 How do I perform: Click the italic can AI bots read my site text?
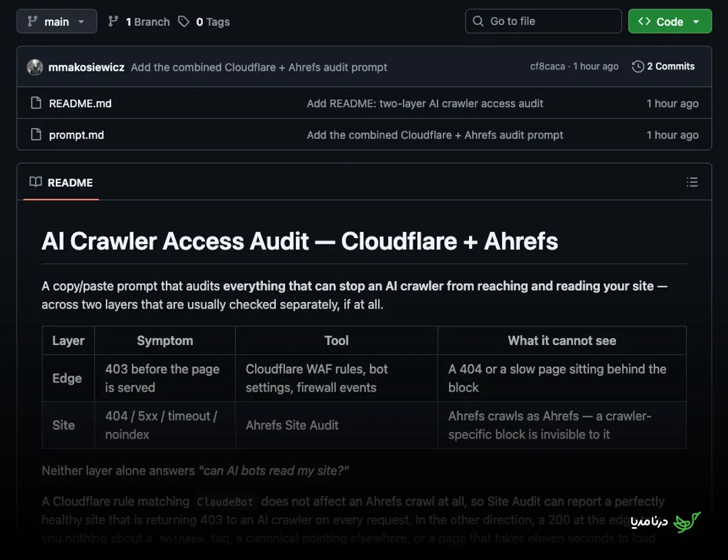274,471
